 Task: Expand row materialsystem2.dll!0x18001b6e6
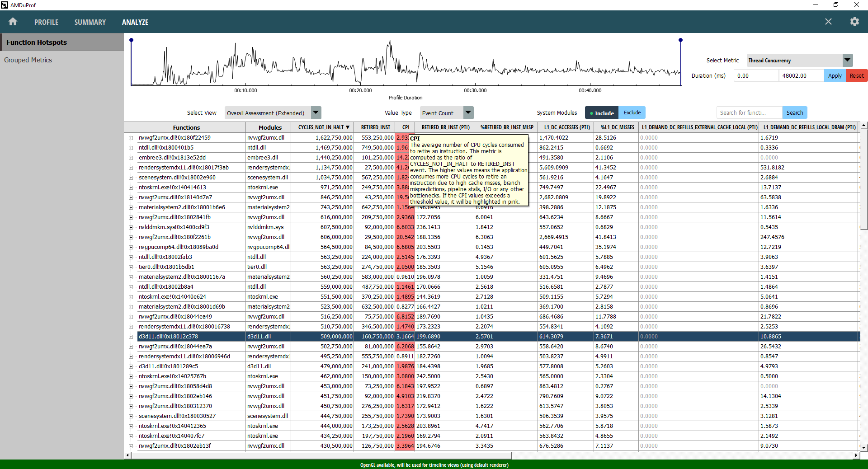coord(131,207)
